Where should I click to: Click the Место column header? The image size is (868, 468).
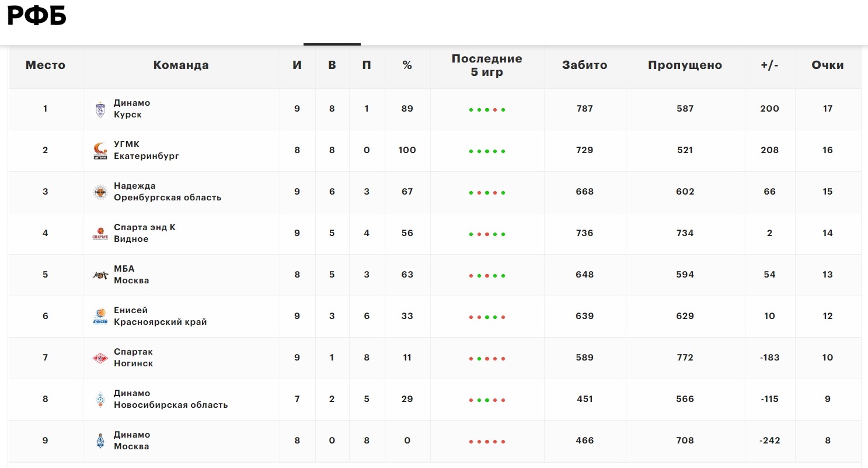46,65
